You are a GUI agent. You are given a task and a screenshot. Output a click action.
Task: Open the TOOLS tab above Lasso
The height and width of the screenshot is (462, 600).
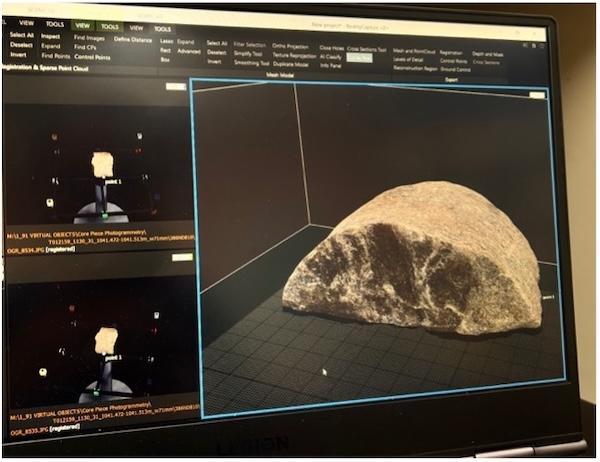point(162,29)
